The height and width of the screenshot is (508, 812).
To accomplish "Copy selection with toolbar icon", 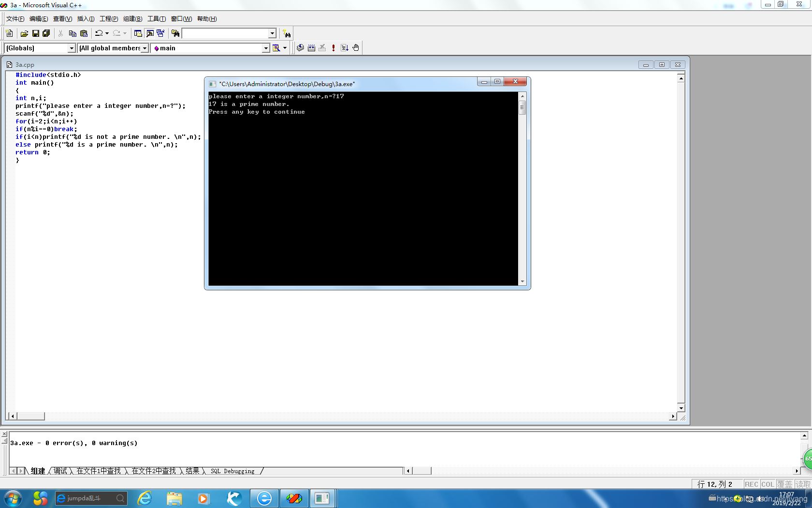I will click(x=72, y=33).
